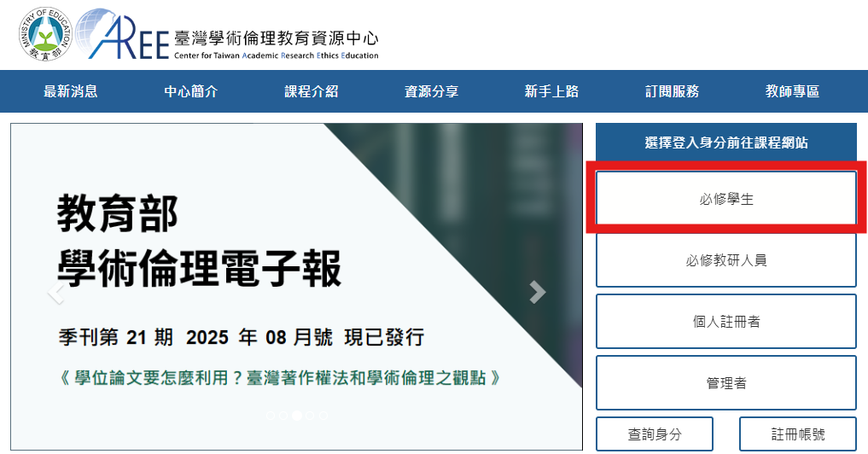Open the 最新消息 menu
The image size is (868, 454).
(71, 91)
